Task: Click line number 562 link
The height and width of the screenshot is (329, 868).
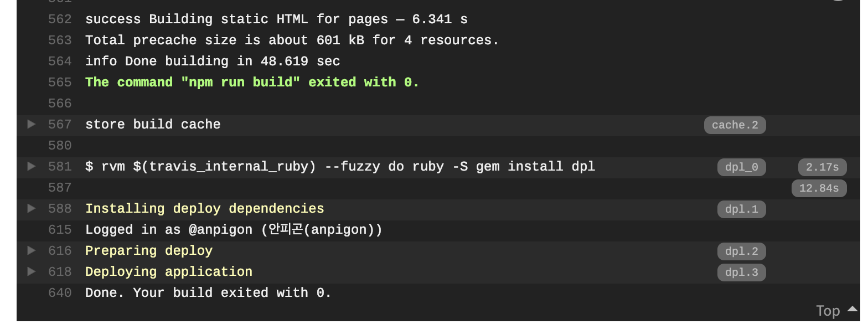Action: [x=60, y=19]
